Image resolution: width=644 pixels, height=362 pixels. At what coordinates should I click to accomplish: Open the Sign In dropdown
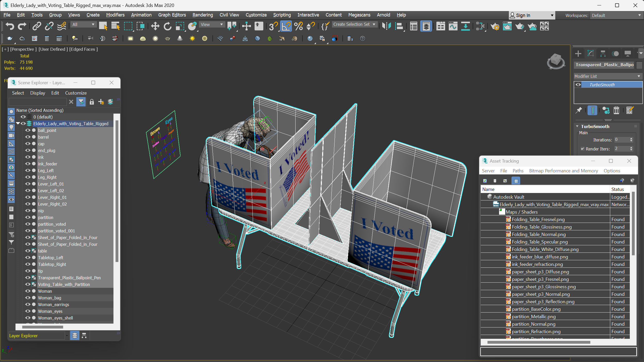click(531, 15)
